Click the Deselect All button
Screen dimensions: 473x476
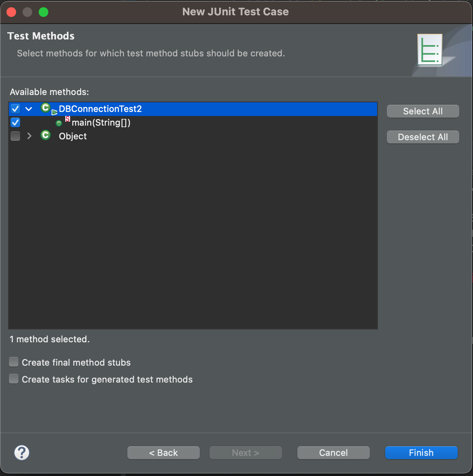tap(423, 137)
